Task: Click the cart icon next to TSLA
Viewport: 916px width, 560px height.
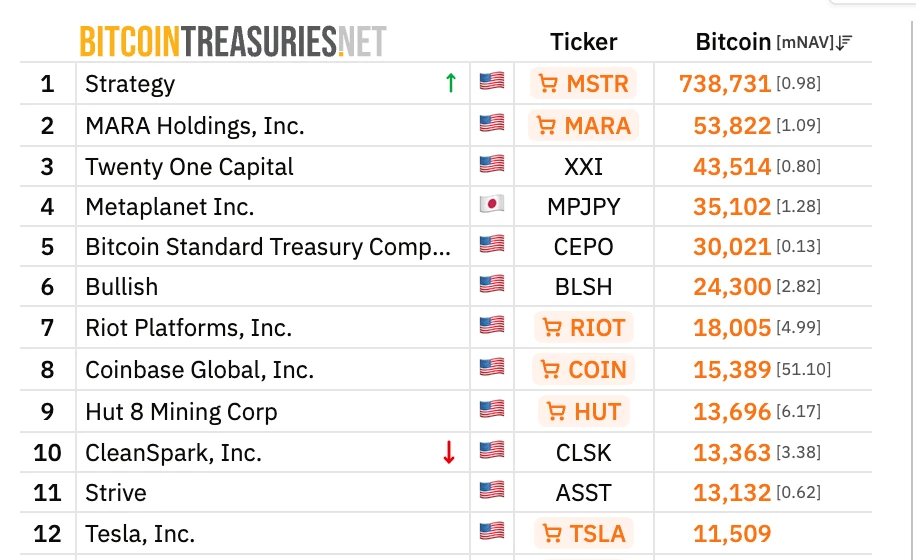Action: coord(551,534)
